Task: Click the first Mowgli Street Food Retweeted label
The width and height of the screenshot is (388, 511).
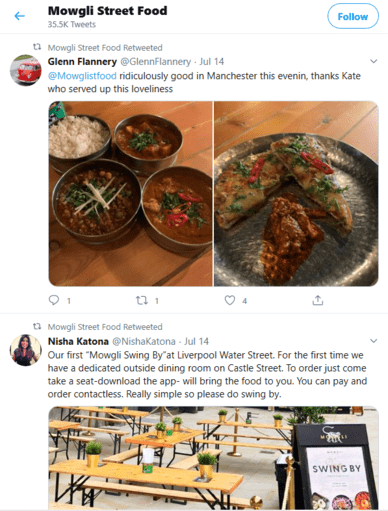Action: (x=105, y=48)
